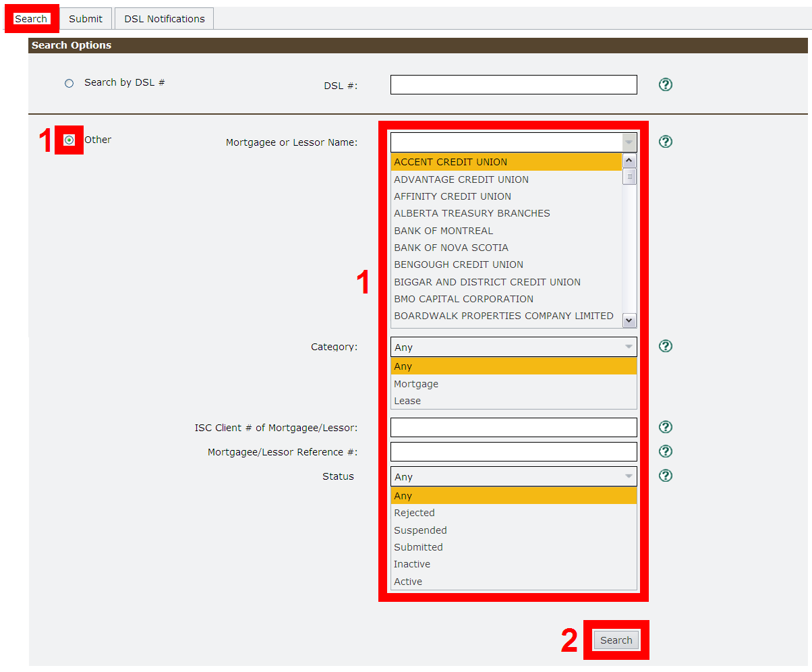This screenshot has width=812, height=672.
Task: Choose BANK OF NOVA SCOTIA option
Action: 506,248
